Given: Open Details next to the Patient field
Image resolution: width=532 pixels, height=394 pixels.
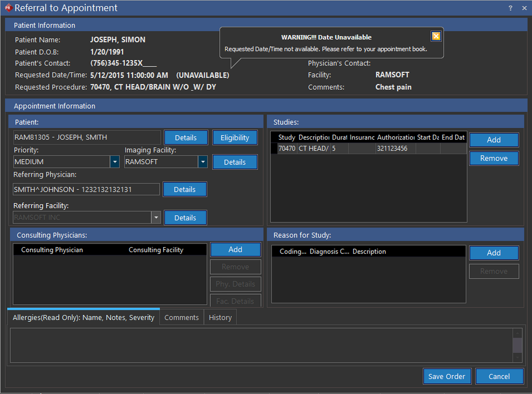Looking at the screenshot, I should [185, 138].
